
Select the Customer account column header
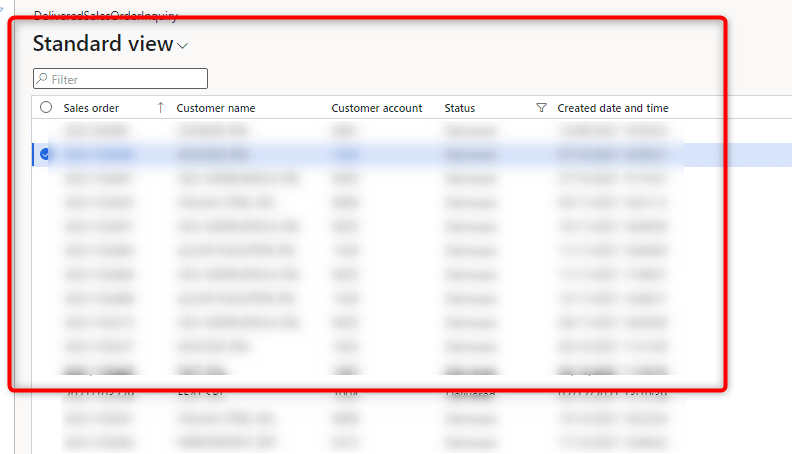point(376,108)
